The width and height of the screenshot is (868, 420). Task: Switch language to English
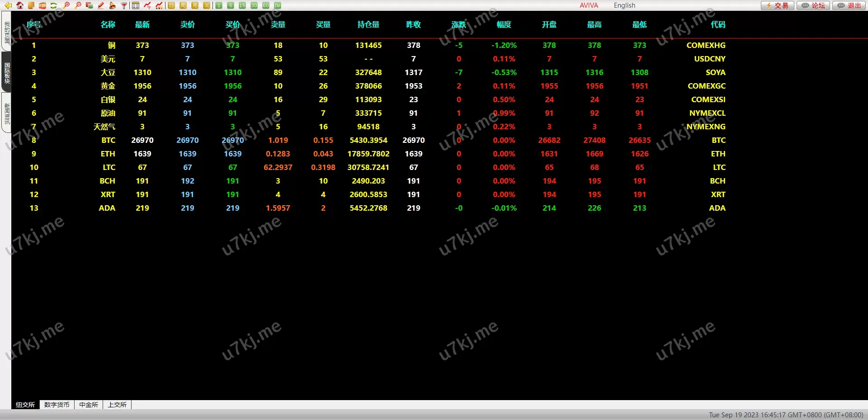click(x=624, y=5)
